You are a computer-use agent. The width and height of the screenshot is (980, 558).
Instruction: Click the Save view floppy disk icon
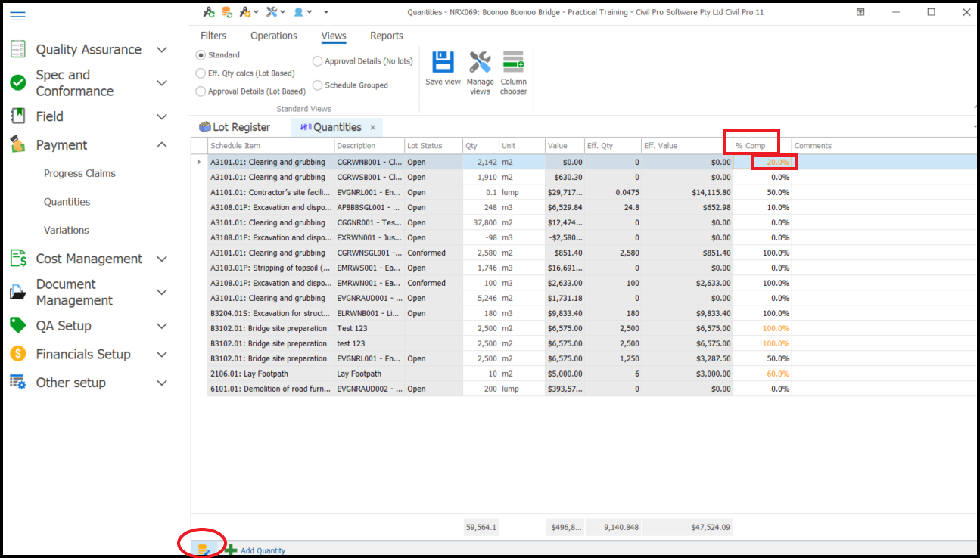coord(443,62)
